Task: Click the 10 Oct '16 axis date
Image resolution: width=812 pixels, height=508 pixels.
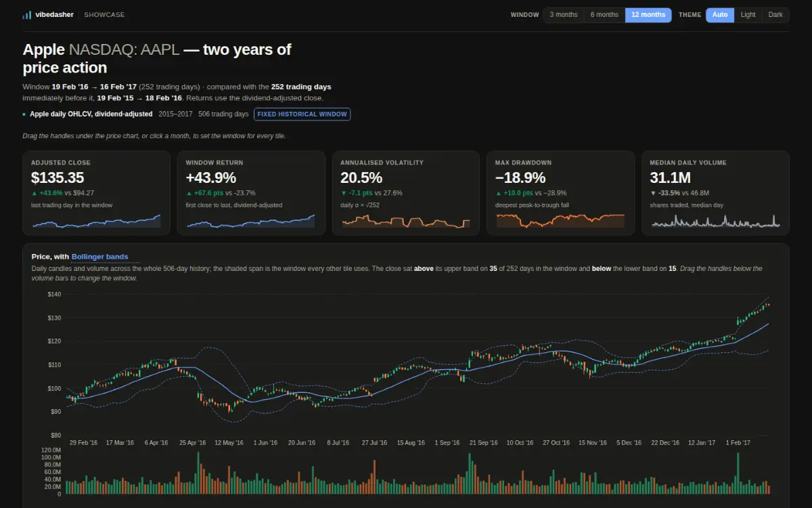Action: click(520, 442)
